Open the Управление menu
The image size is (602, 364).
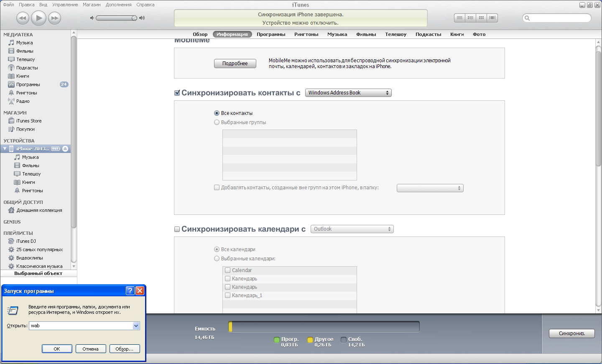(65, 5)
